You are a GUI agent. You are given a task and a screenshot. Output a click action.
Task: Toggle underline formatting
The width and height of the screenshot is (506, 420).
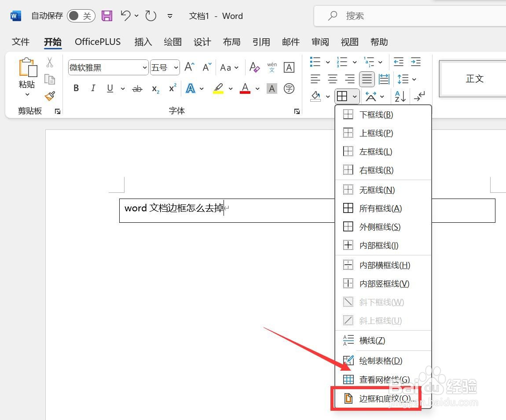click(x=109, y=88)
